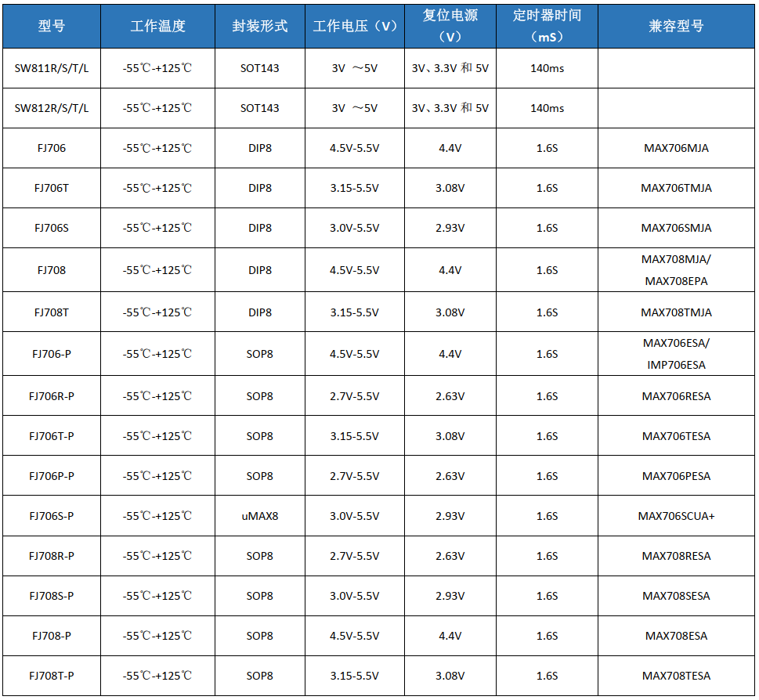Click the MAX708MJA/MAX708EPA cell
This screenshot has width=759, height=700.
click(x=676, y=270)
